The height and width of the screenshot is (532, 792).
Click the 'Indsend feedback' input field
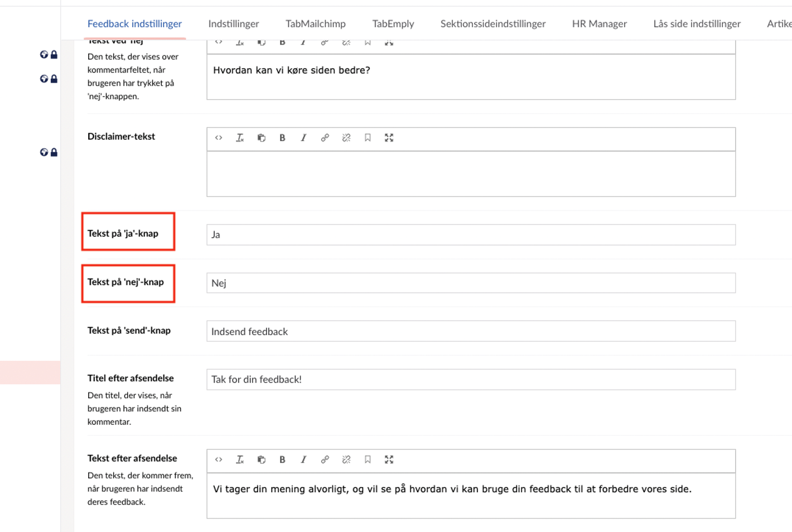(471, 331)
